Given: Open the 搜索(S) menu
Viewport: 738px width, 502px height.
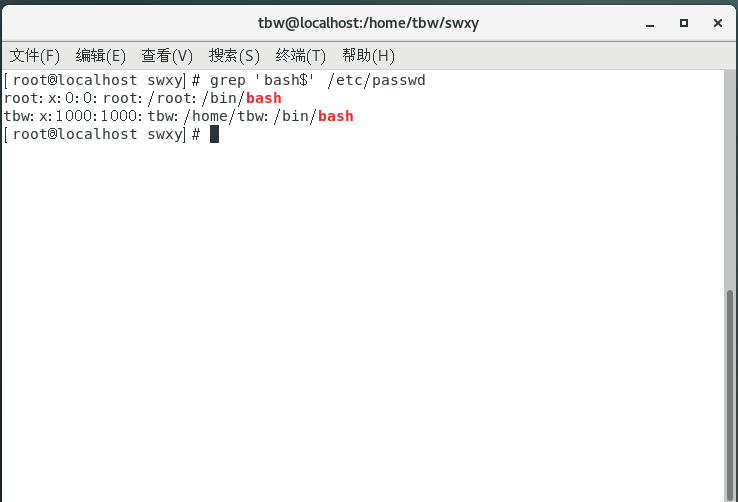Looking at the screenshot, I should pos(234,56).
